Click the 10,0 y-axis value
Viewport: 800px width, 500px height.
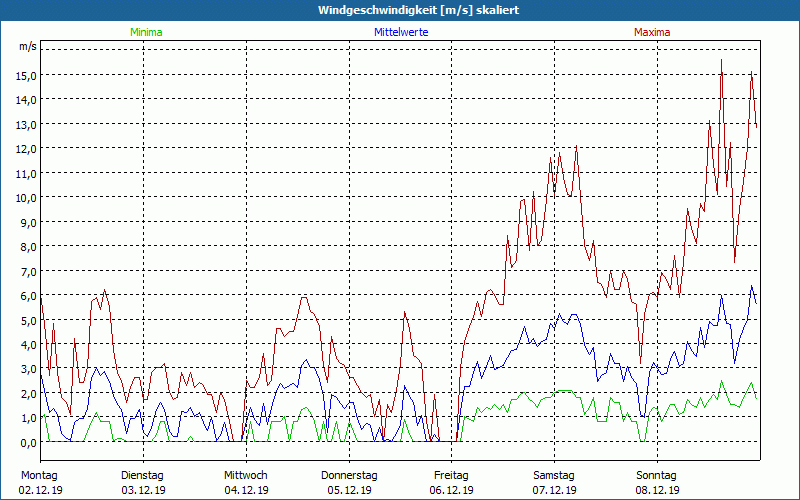coord(26,197)
